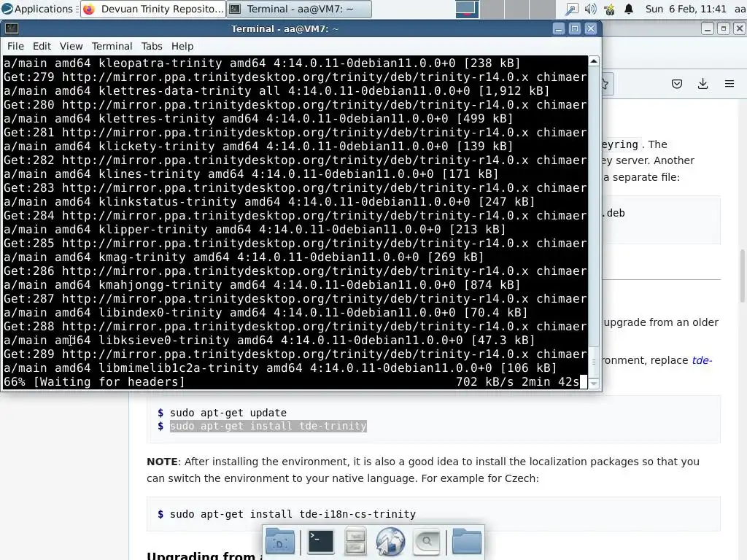Image resolution: width=747 pixels, height=560 pixels.
Task: Click the 'aa' user menu in panel
Action: [740, 9]
